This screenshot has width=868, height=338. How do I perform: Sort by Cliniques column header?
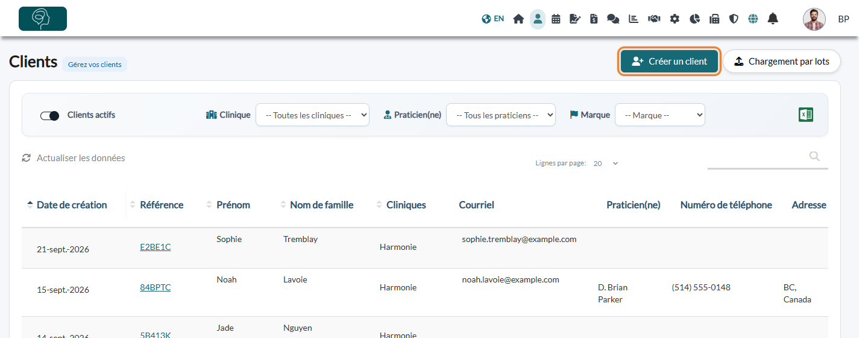click(406, 205)
